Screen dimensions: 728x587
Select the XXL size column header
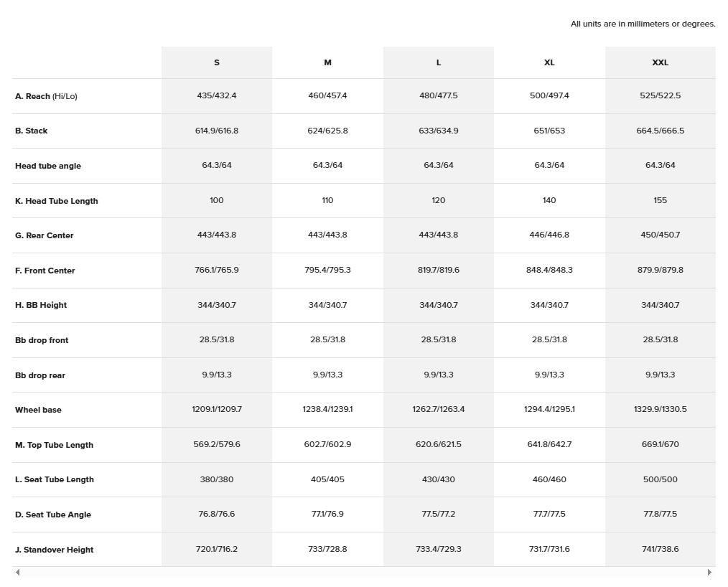coord(660,62)
